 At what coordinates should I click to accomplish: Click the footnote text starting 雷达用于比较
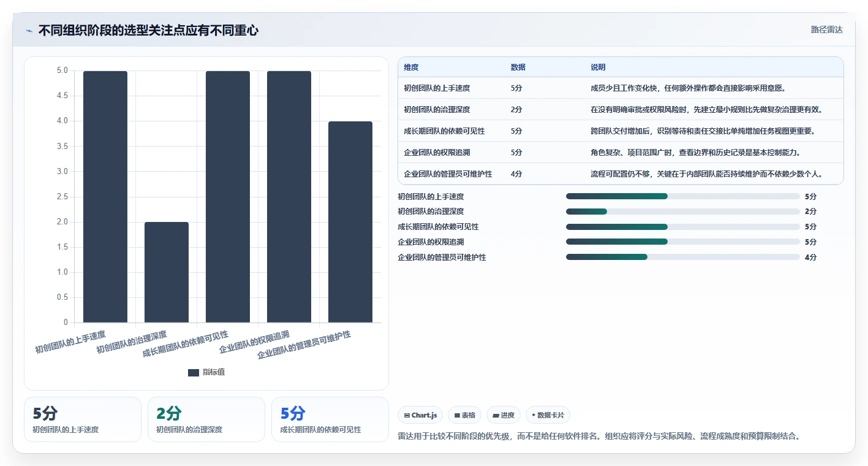click(599, 437)
